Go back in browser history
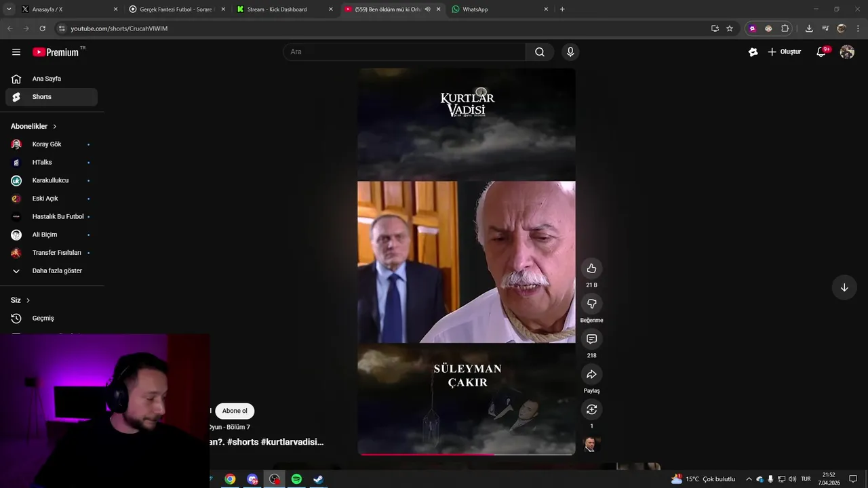Viewport: 868px width, 488px height. pos(9,28)
